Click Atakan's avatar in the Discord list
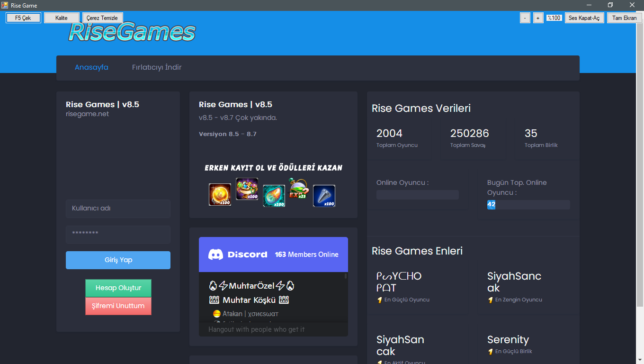Viewport: 644px width, 364px height. [216, 314]
